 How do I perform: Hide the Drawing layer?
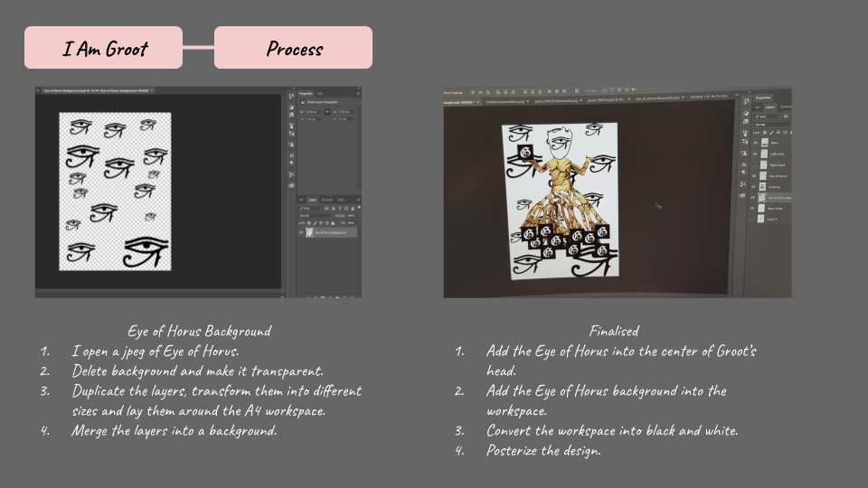point(753,187)
